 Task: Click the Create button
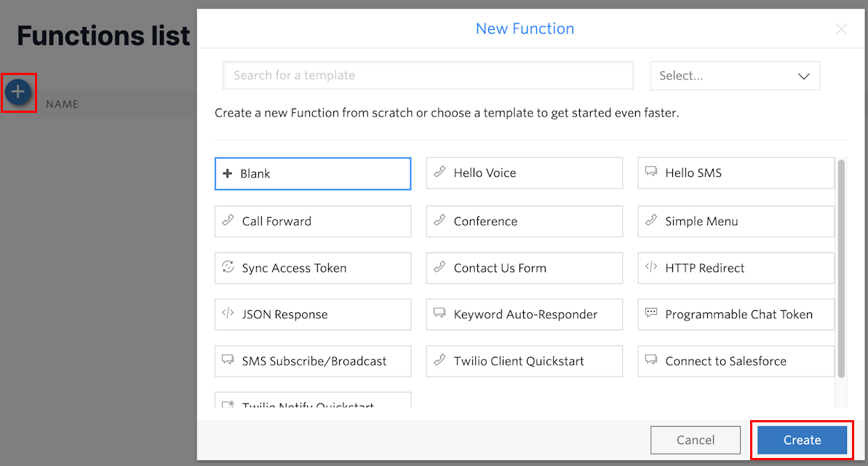coord(802,440)
